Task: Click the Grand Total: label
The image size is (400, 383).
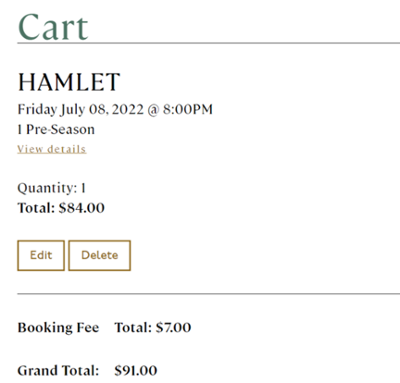Action: (x=58, y=371)
